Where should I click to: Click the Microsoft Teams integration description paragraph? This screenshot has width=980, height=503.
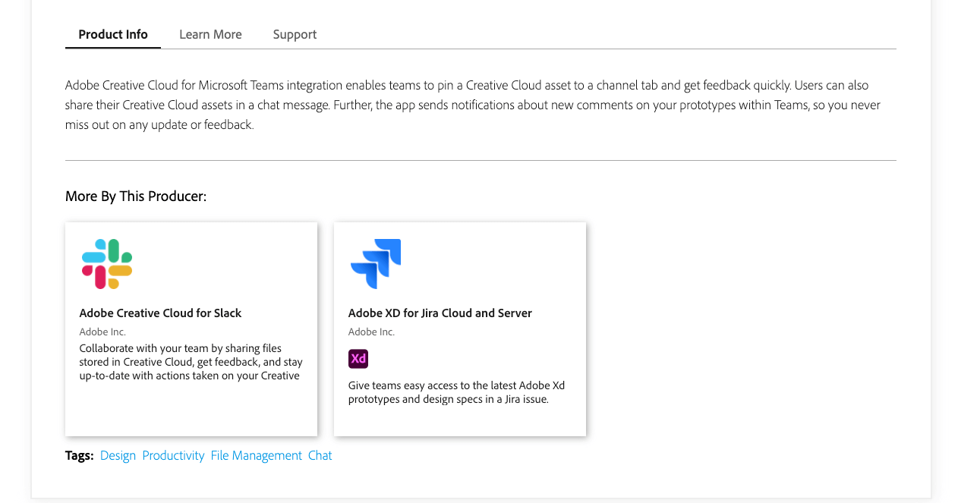point(472,105)
